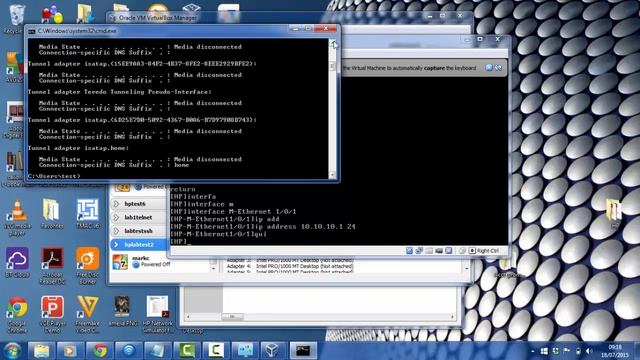The height and width of the screenshot is (360, 640).
Task: Open Chrome from the taskbar
Action: 99,351
